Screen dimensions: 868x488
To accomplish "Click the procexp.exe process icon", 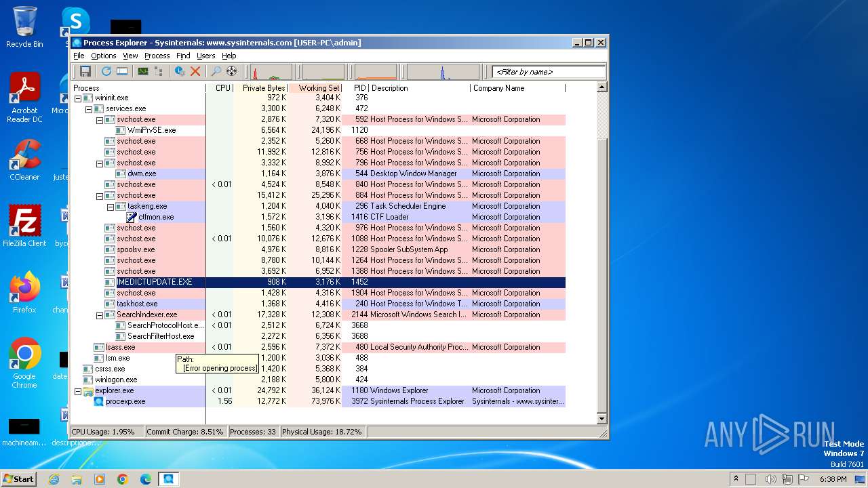I will (x=99, y=402).
